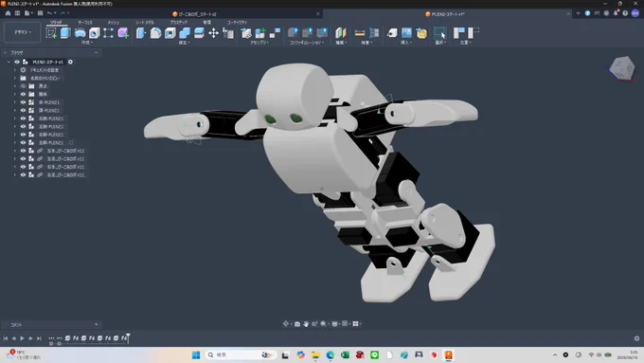Screen dimensions: 644x363
Task: Select the Shell tool
Action: 170,33
